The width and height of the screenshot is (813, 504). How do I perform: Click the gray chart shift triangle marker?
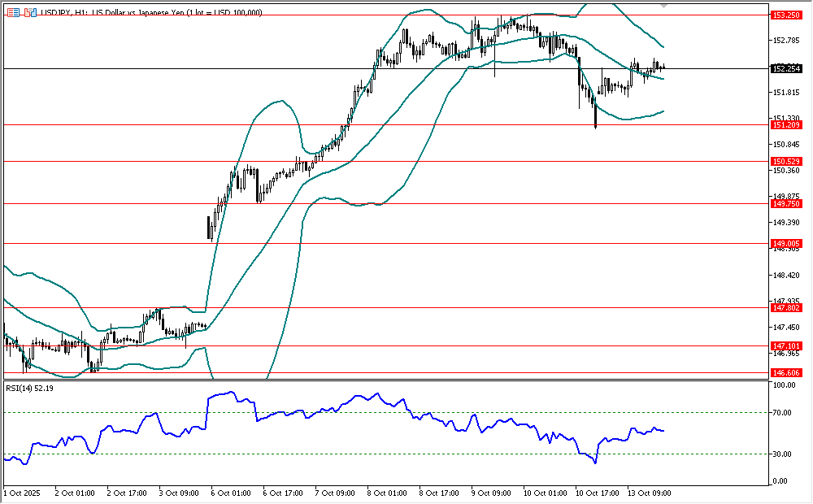tap(667, 6)
